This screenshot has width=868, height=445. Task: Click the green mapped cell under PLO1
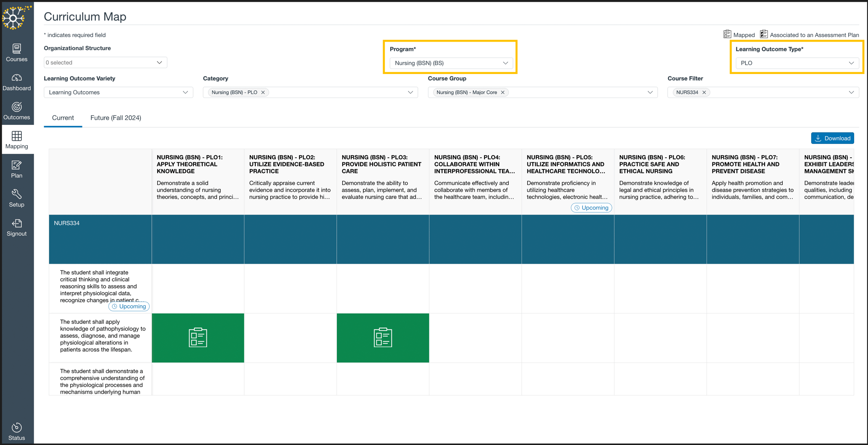click(x=198, y=338)
